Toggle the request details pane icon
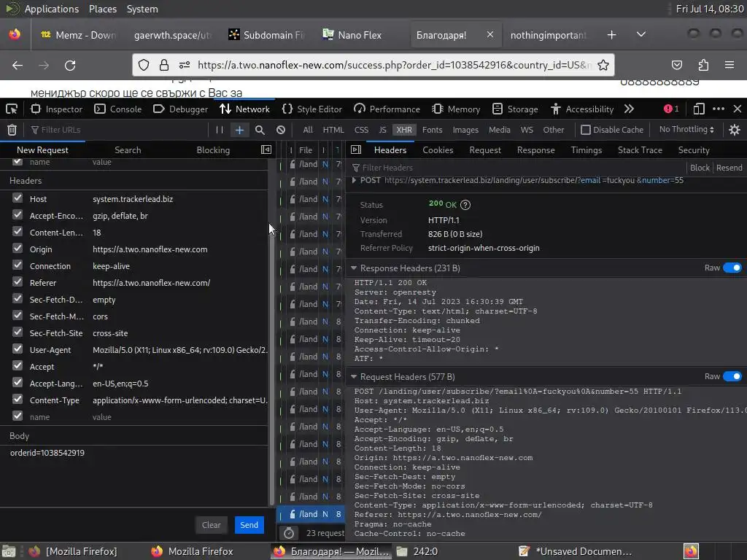 pyautogui.click(x=356, y=150)
